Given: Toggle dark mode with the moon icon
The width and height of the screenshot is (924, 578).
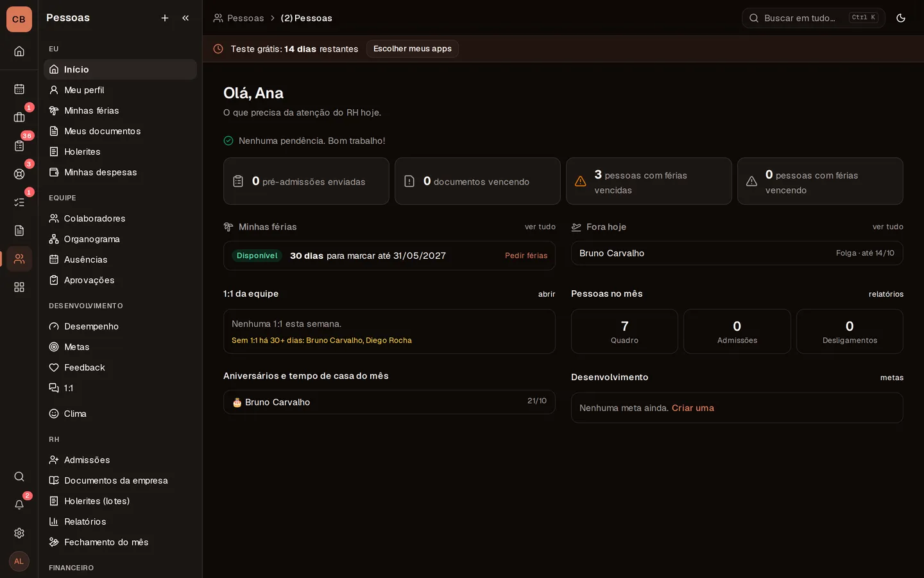Looking at the screenshot, I should pyautogui.click(x=901, y=18).
